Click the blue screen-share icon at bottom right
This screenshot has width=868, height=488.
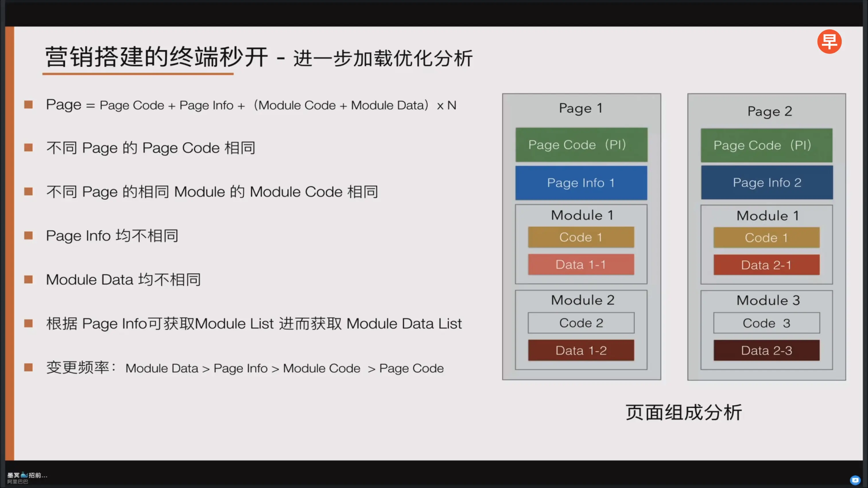click(x=855, y=480)
